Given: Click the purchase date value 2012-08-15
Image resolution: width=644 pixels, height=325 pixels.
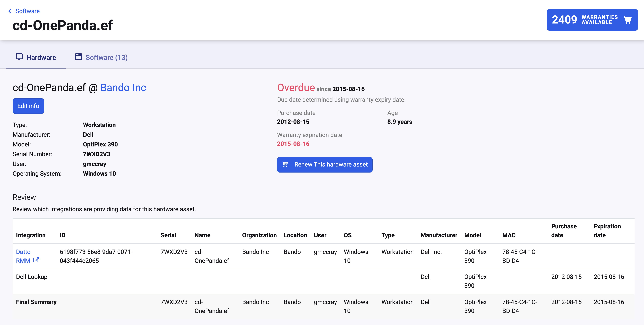Looking at the screenshot, I should pyautogui.click(x=293, y=122).
